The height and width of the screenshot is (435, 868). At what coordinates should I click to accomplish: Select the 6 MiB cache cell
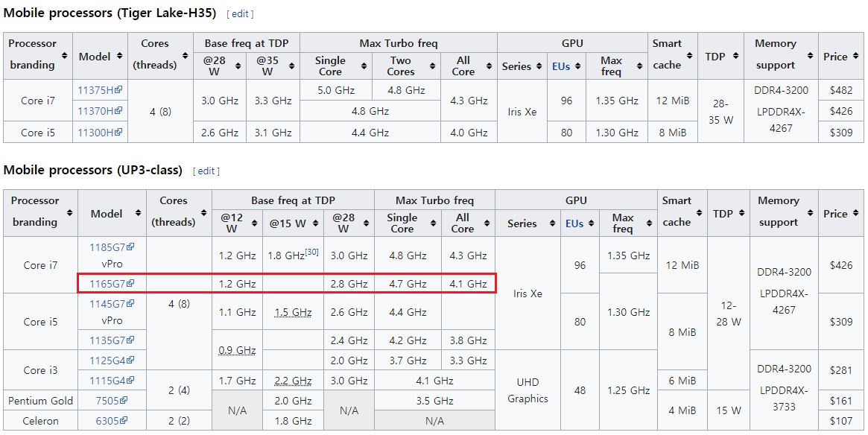coord(682,380)
